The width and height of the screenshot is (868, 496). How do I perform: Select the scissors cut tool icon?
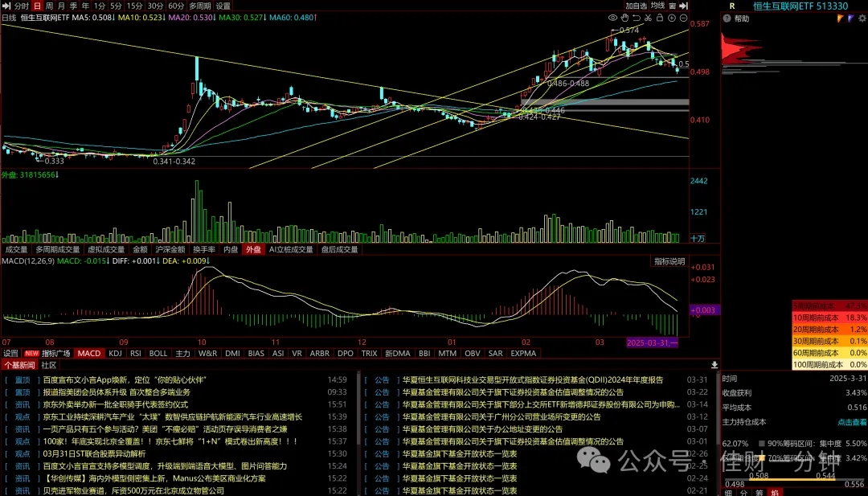pyautogui.click(x=649, y=18)
